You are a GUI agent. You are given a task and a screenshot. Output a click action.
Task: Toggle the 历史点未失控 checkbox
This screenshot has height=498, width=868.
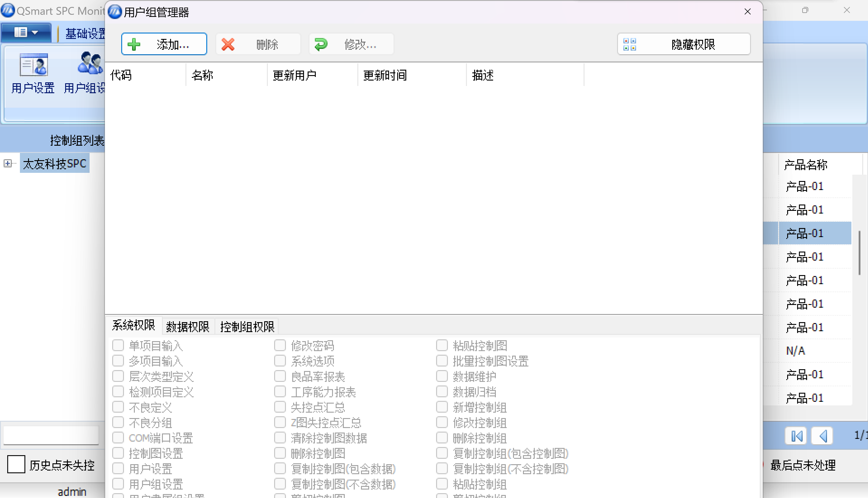click(16, 464)
